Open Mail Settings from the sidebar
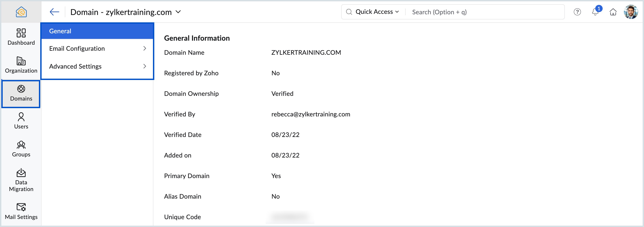This screenshot has width=644, height=227. coord(21,211)
